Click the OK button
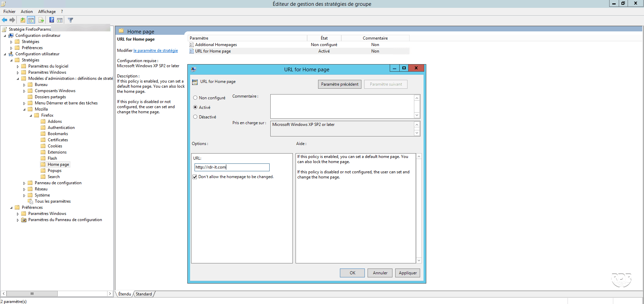This screenshot has height=304, width=644. [352, 273]
